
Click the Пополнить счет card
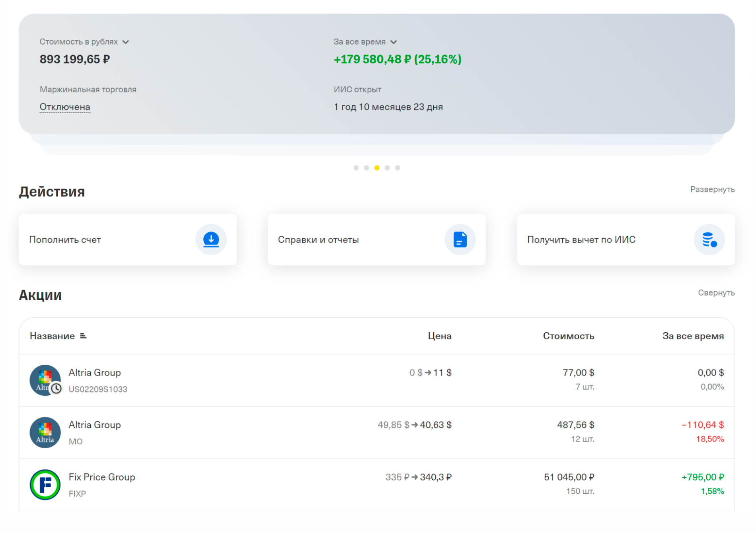pos(128,240)
